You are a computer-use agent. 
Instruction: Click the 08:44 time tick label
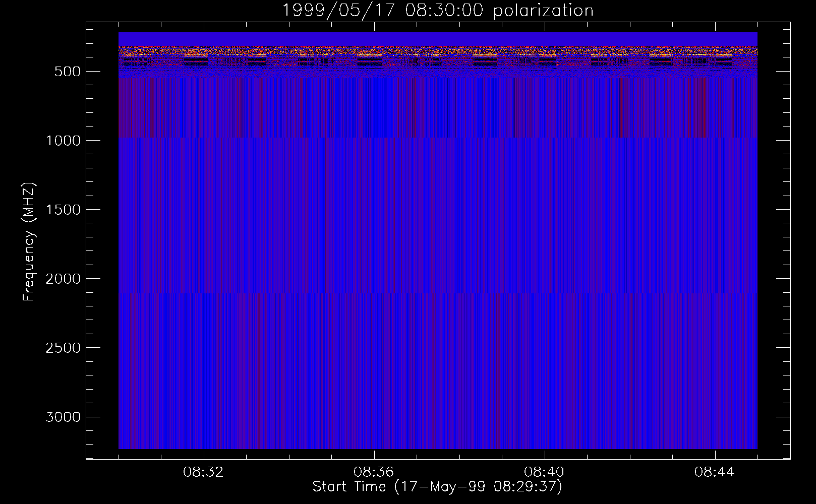click(x=715, y=472)
